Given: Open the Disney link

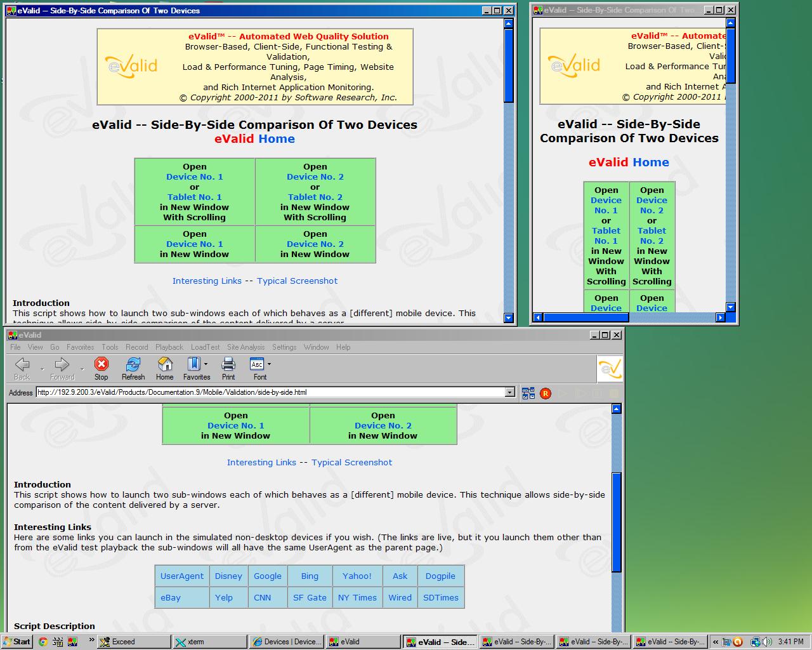Looking at the screenshot, I should pyautogui.click(x=228, y=576).
